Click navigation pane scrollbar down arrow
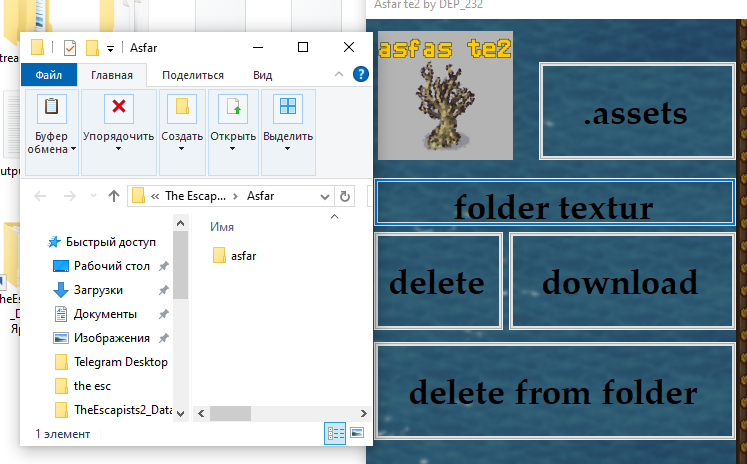 pyautogui.click(x=181, y=414)
